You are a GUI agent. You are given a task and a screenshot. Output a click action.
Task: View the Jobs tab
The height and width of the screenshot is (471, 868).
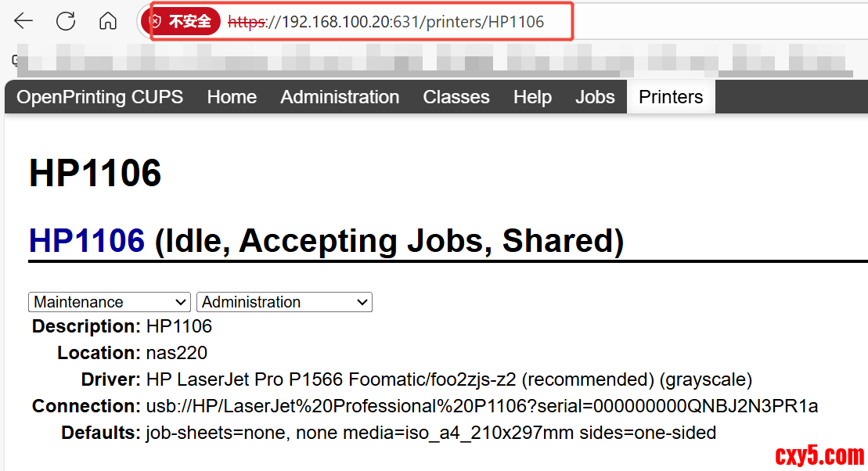click(595, 97)
